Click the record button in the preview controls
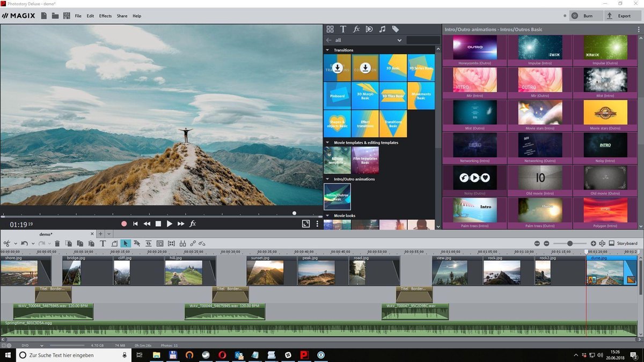This screenshot has height=362, width=644. point(124,224)
